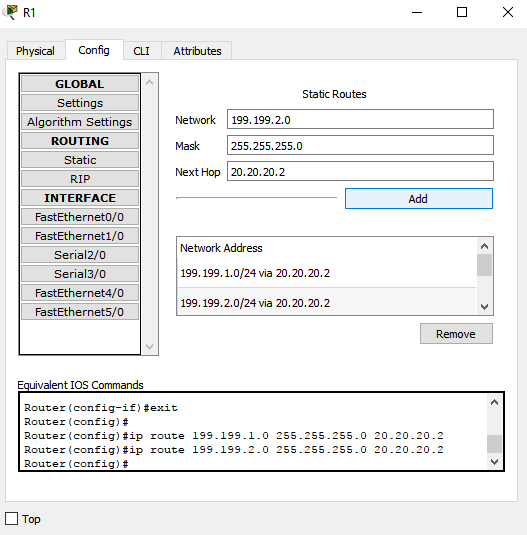
Task: Click sidebar scroll down arrow
Action: click(x=149, y=347)
